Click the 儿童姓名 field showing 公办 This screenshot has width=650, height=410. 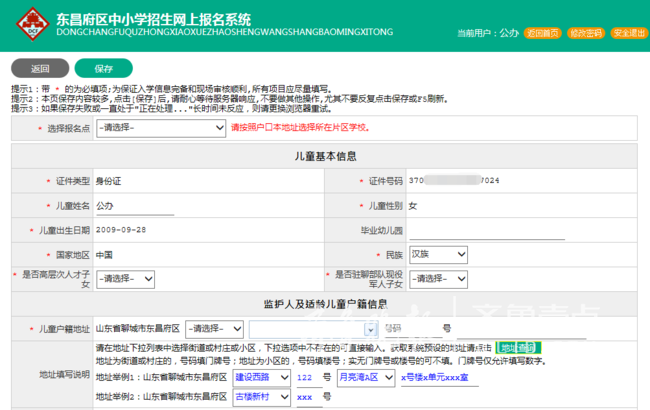(135, 206)
